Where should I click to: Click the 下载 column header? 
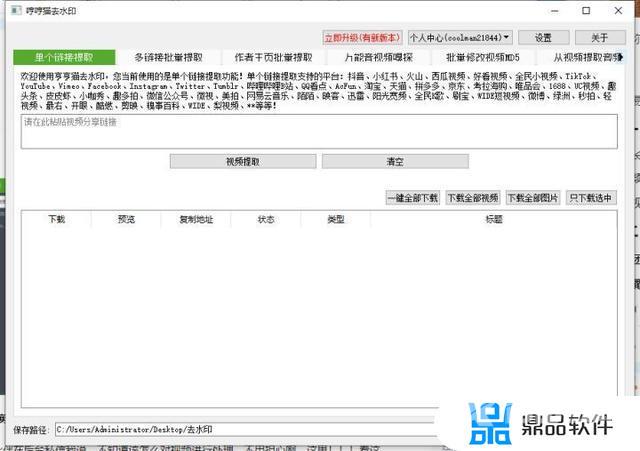(57, 219)
